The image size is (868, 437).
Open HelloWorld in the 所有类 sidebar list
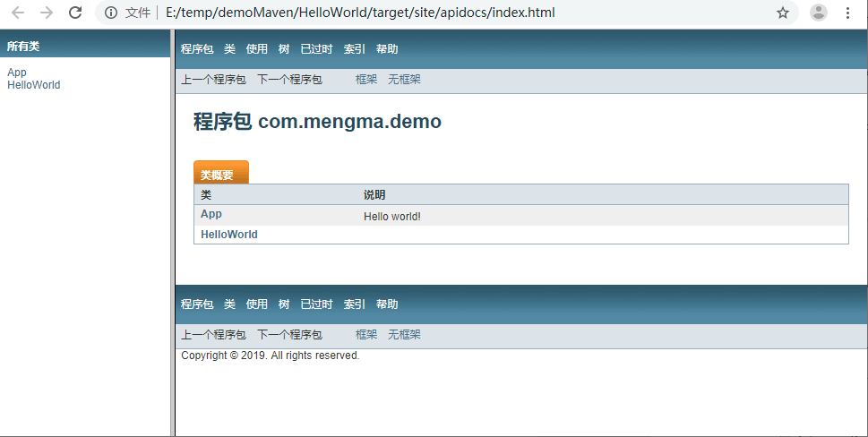pyautogui.click(x=34, y=85)
